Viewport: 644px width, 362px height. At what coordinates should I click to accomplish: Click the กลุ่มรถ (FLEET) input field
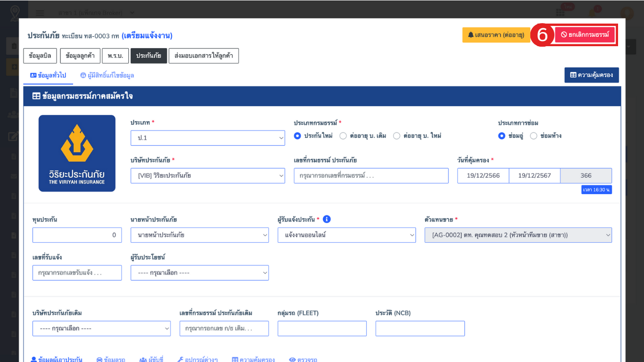pos(322,329)
